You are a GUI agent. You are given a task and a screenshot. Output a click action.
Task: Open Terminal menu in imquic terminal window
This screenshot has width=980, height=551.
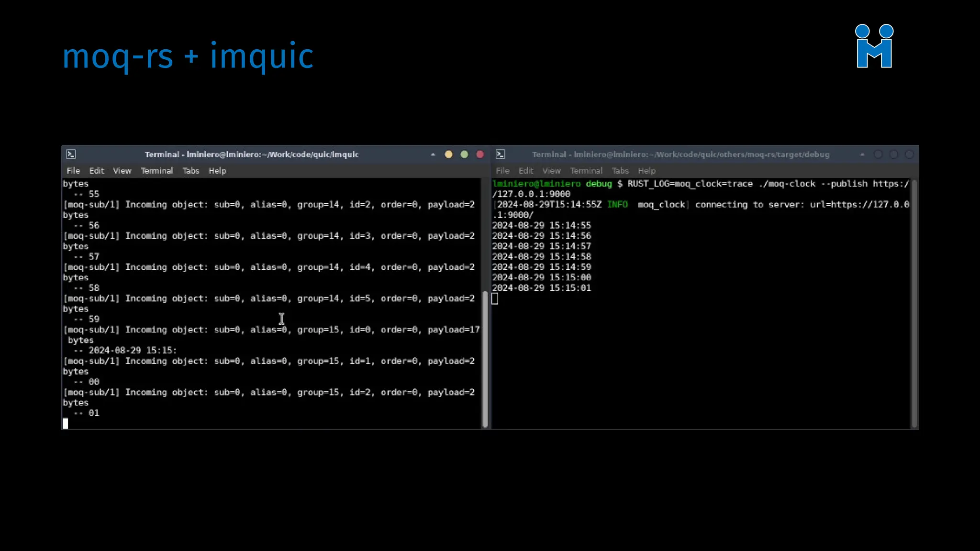click(x=156, y=171)
